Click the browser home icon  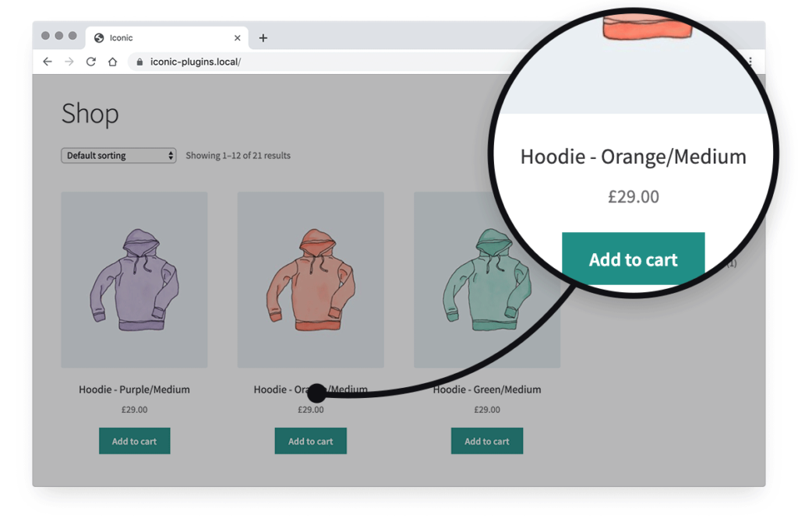pos(112,62)
